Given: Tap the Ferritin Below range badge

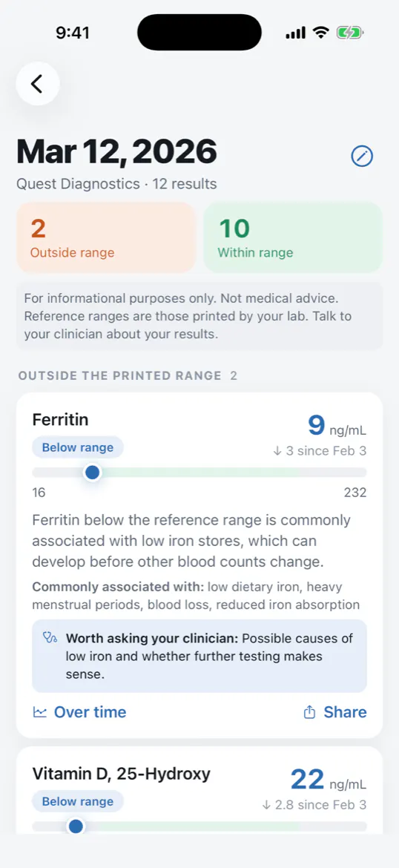Looking at the screenshot, I should pos(77,447).
